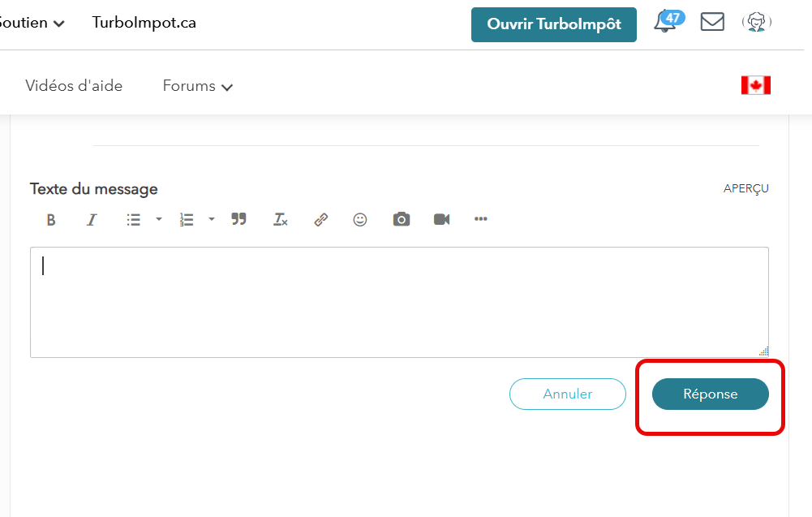Screen dimensions: 812x517
Task: Insert a photo with camera icon
Action: pos(402,219)
